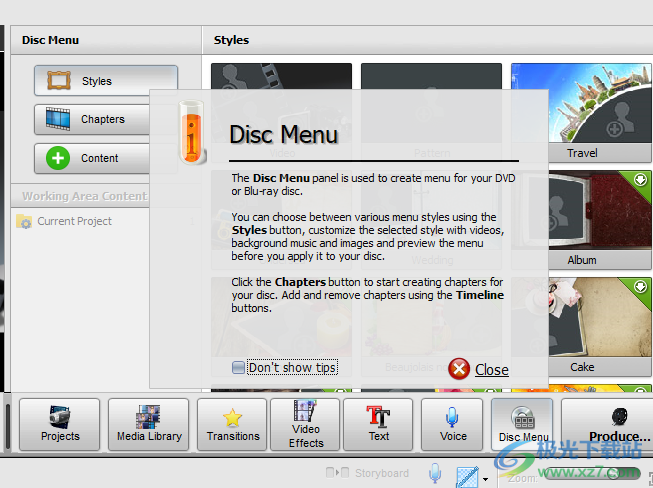Enable the Don't show tips checkbox

coord(238,367)
